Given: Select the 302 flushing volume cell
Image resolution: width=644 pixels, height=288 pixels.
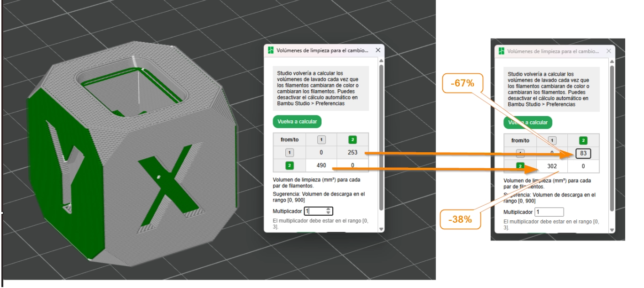Looking at the screenshot, I should point(552,166).
